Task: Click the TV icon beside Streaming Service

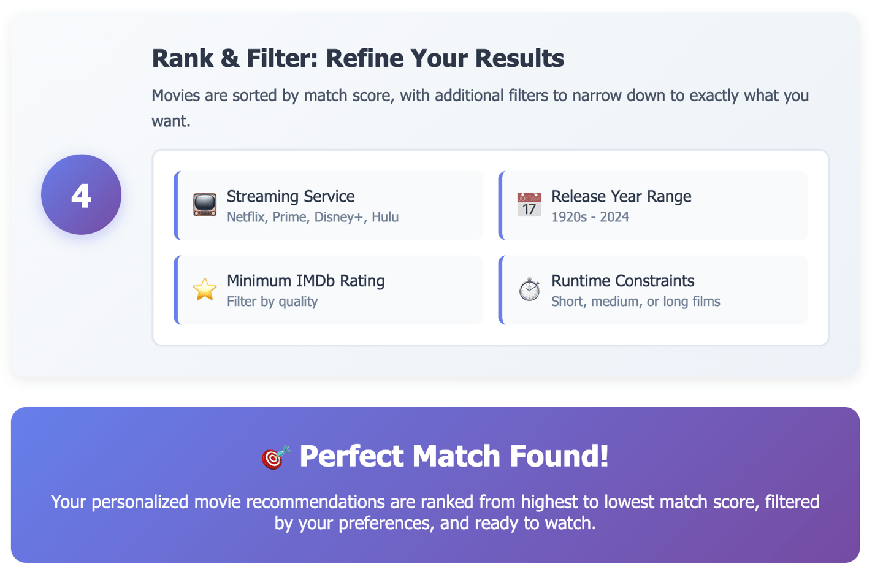Action: coord(205,205)
